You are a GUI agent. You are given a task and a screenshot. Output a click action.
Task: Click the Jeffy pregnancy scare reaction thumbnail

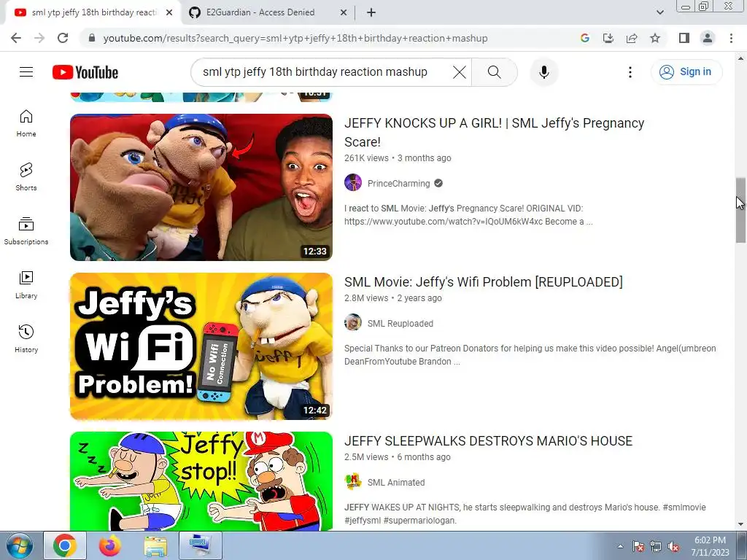coord(201,187)
